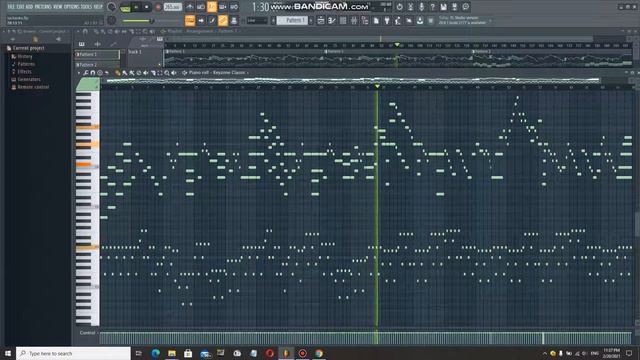Open File Explorer from taskbar
The height and width of the screenshot is (360, 640).
[x=172, y=353]
